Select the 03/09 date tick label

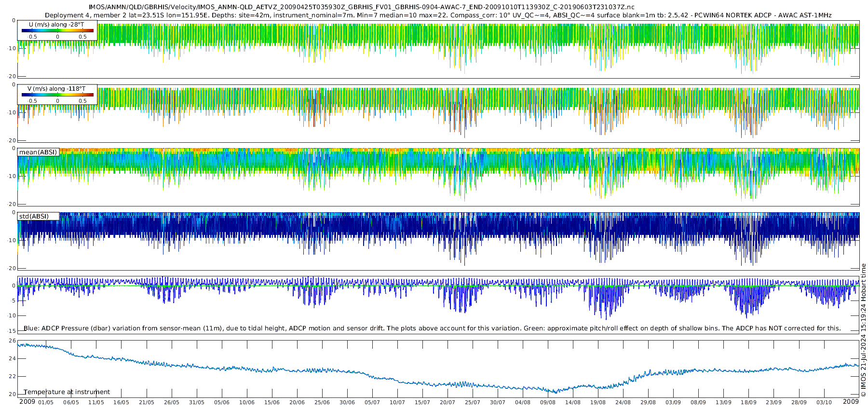pyautogui.click(x=673, y=402)
